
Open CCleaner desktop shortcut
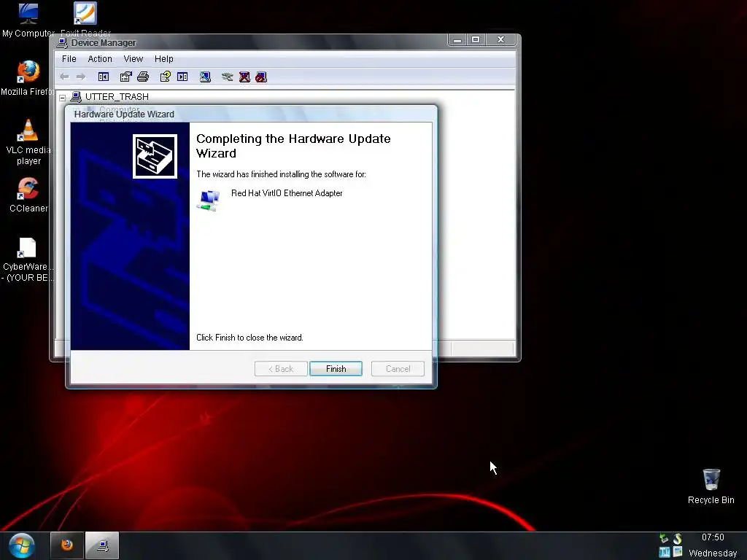click(28, 195)
